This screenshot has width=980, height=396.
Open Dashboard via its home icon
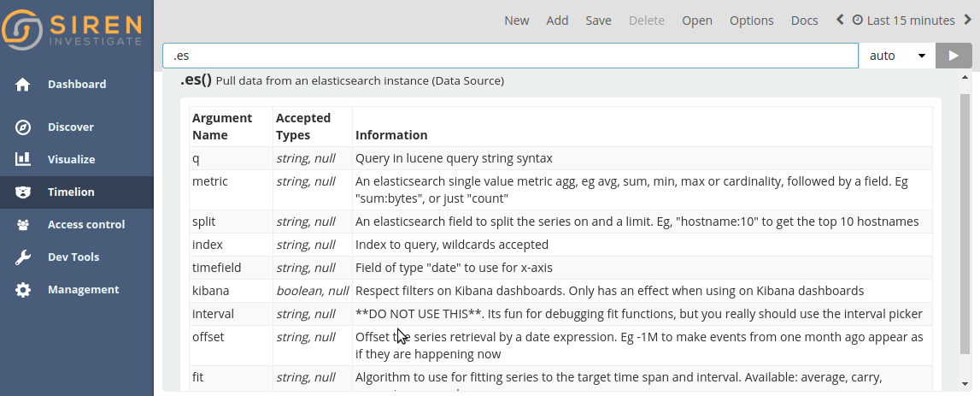[x=23, y=85]
